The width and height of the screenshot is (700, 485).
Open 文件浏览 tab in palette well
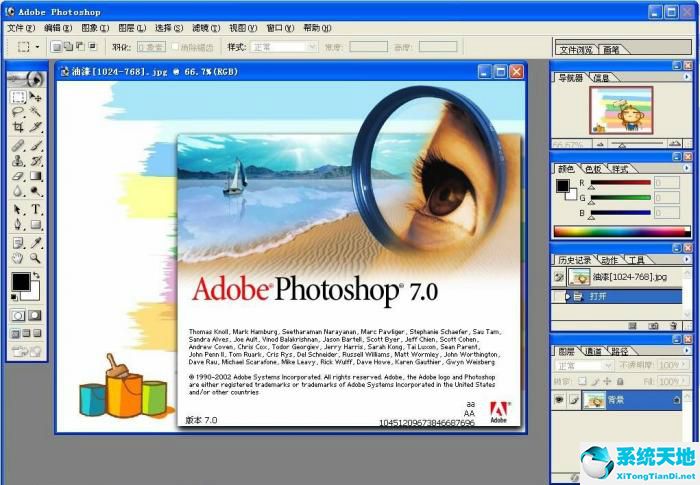(x=576, y=50)
